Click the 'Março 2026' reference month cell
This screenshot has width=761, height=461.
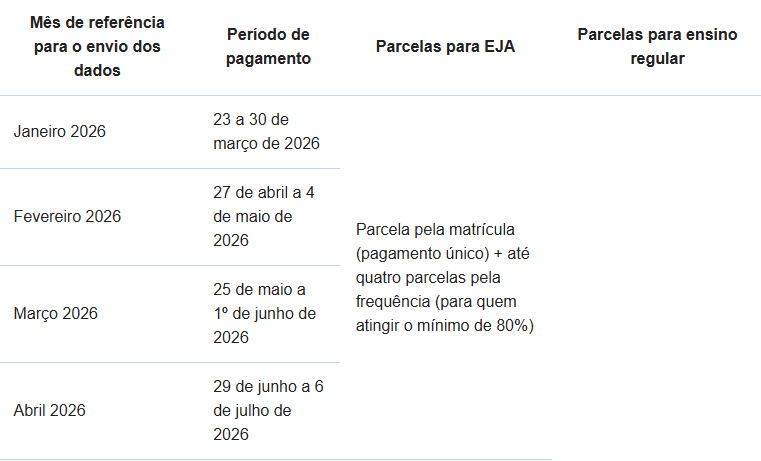(x=56, y=313)
